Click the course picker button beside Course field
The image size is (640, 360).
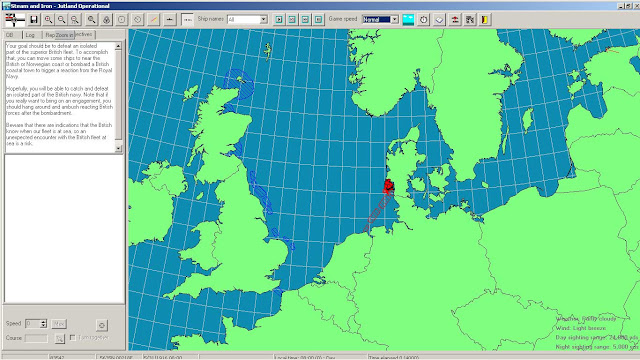pos(60,338)
